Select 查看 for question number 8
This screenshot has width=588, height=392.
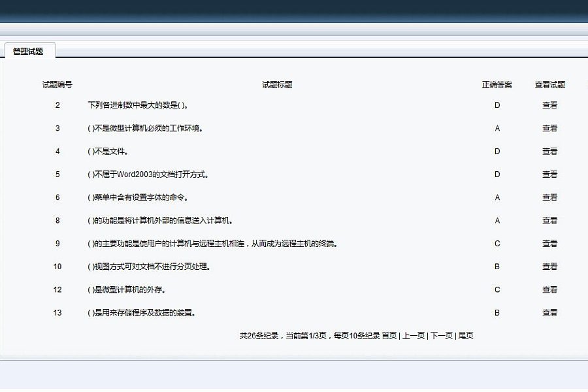click(x=549, y=221)
